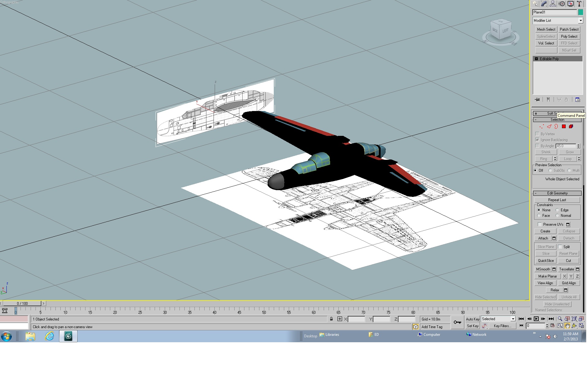Open the Selected key filter dropdown
Image resolution: width=588 pixels, height=368 pixels.
click(498, 319)
